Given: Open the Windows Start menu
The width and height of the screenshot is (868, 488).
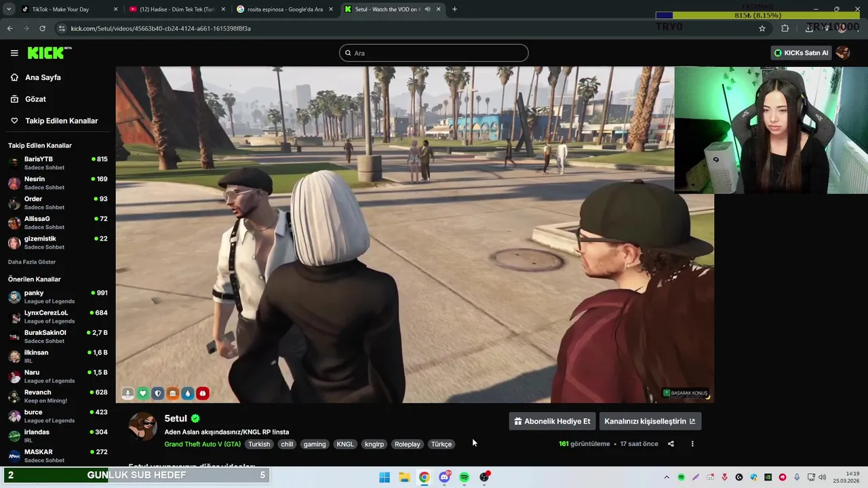Looking at the screenshot, I should tap(384, 477).
